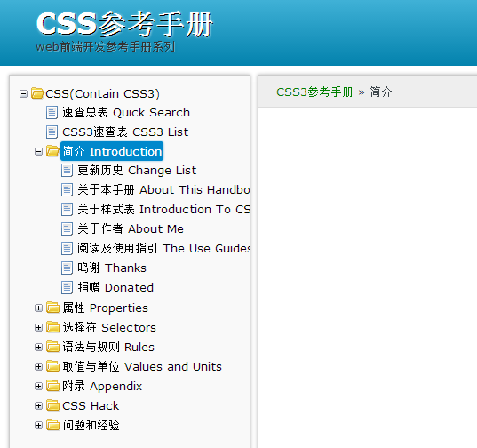
Task: Select 问题和经验 tree label
Action: [91, 425]
